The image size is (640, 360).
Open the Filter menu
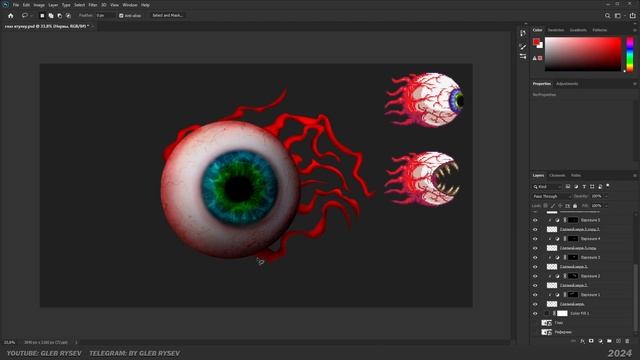(x=93, y=5)
